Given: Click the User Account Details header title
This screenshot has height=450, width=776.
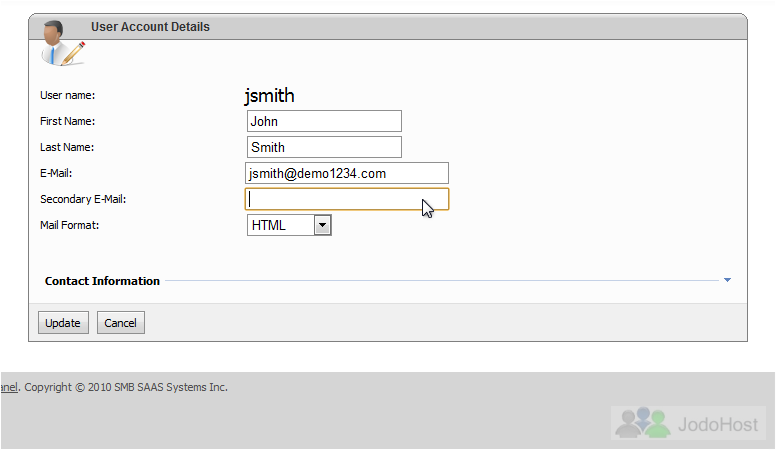Looking at the screenshot, I should (x=150, y=27).
